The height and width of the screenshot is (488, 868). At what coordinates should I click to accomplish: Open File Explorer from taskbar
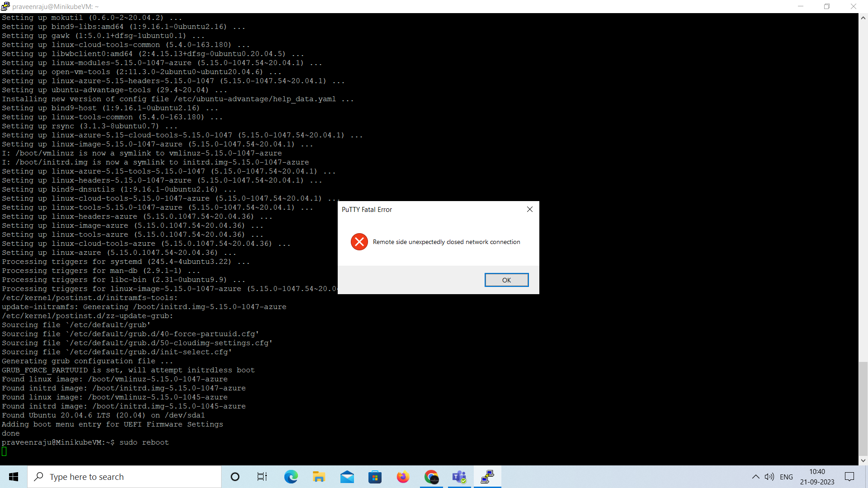319,477
